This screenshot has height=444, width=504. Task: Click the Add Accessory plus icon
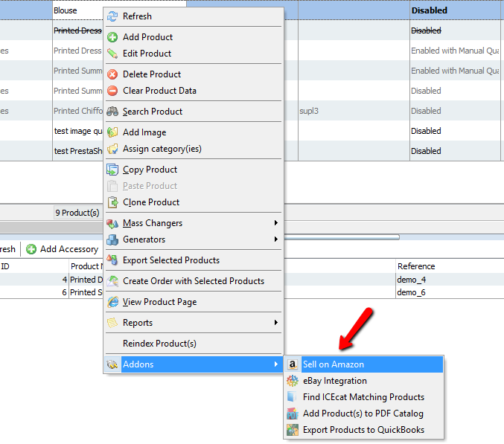pyautogui.click(x=31, y=249)
